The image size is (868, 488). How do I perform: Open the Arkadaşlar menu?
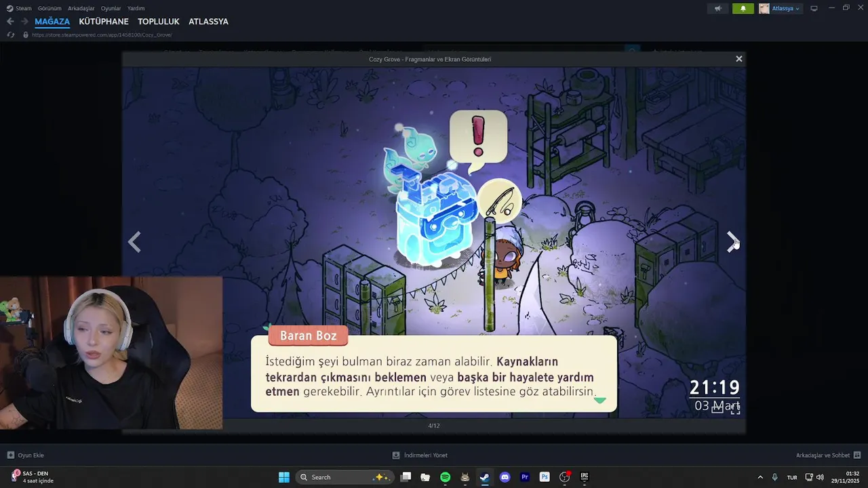point(81,8)
